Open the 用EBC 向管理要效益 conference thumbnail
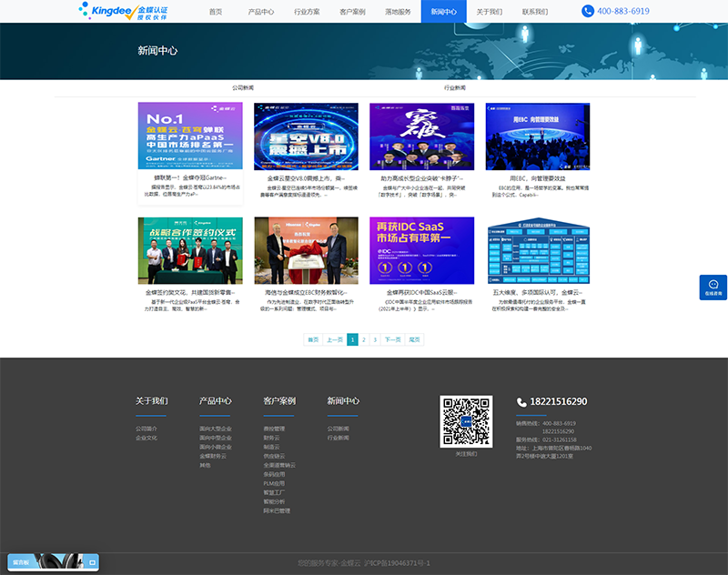This screenshot has width=728, height=575. pos(538,136)
